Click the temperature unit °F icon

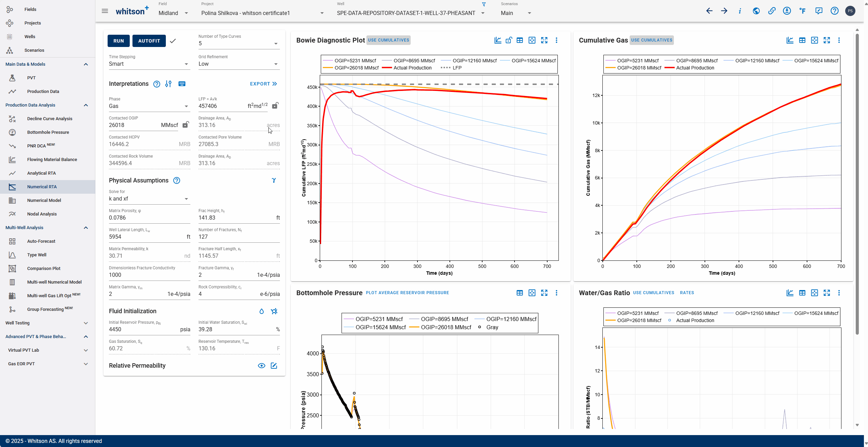(803, 11)
